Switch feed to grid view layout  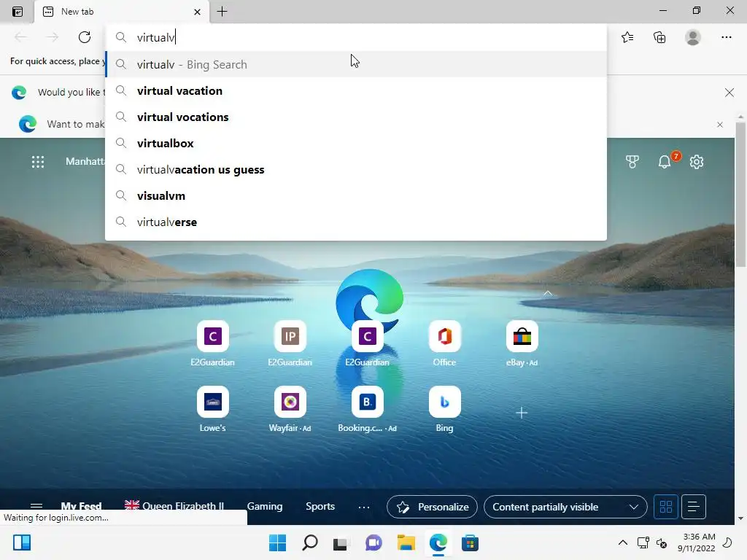tap(665, 507)
